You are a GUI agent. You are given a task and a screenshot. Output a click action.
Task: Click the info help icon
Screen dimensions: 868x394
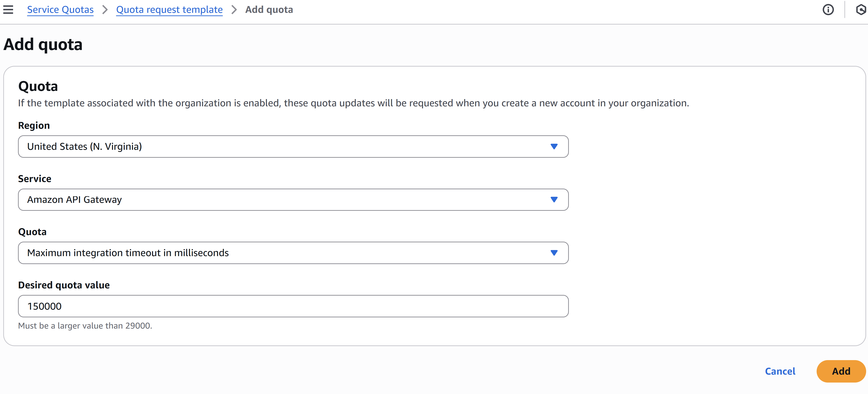[829, 9]
